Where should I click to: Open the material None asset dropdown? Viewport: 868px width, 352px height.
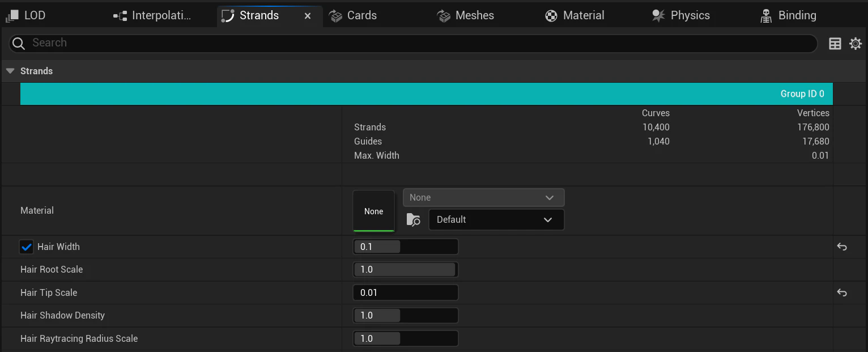[483, 198]
